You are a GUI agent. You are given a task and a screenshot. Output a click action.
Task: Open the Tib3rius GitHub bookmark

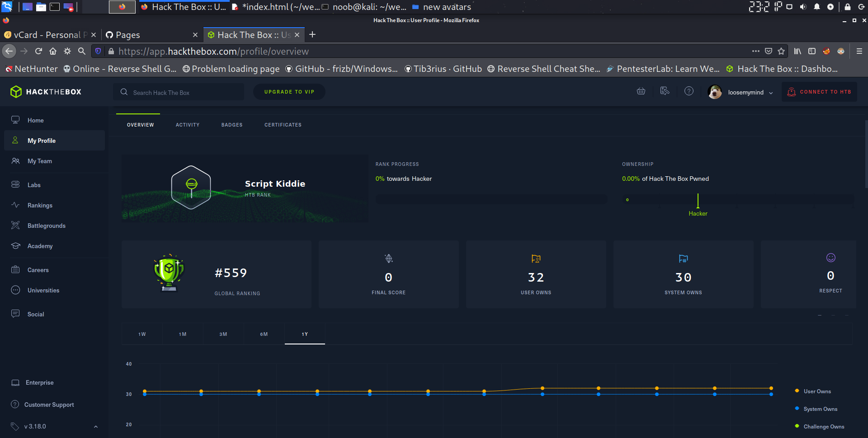click(443, 69)
